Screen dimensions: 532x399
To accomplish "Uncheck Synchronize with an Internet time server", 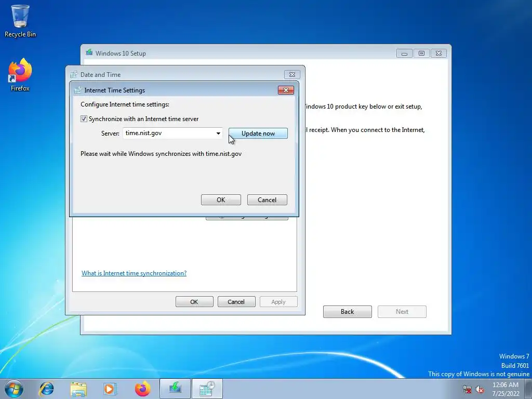I will (x=84, y=119).
